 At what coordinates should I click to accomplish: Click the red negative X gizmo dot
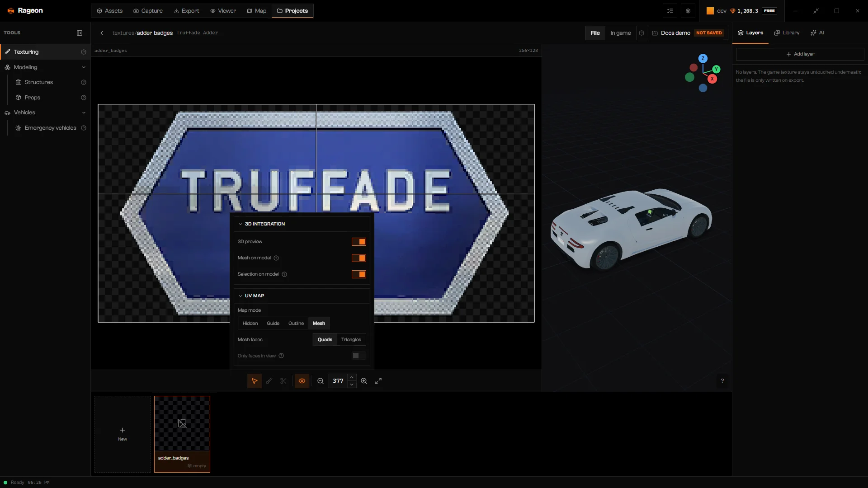[693, 68]
